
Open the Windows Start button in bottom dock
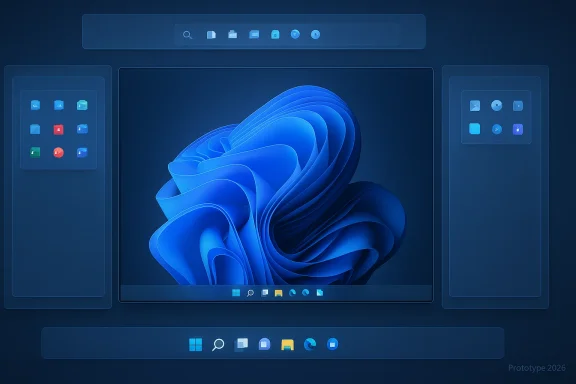click(195, 345)
